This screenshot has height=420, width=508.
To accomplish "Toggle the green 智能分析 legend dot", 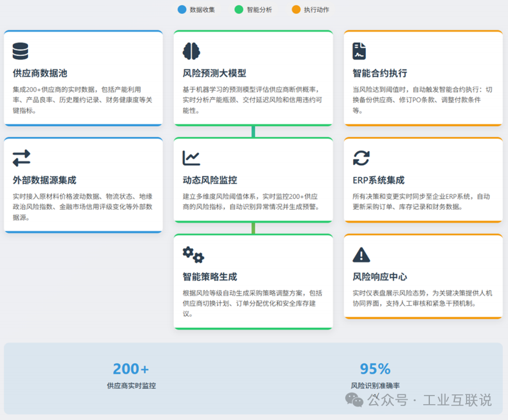I will tap(238, 10).
